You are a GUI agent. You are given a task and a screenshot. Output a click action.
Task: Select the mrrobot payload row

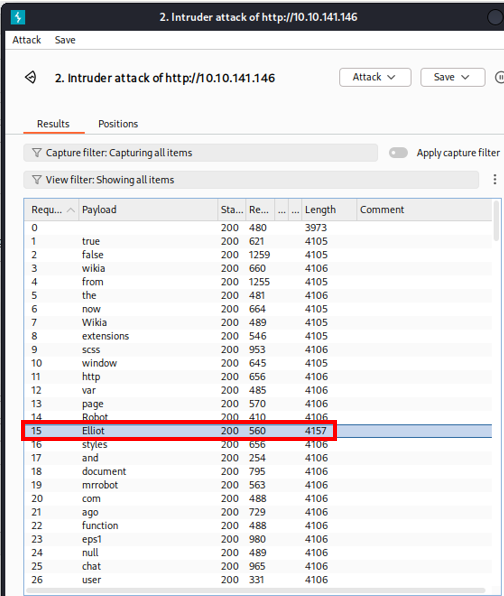click(x=258, y=485)
